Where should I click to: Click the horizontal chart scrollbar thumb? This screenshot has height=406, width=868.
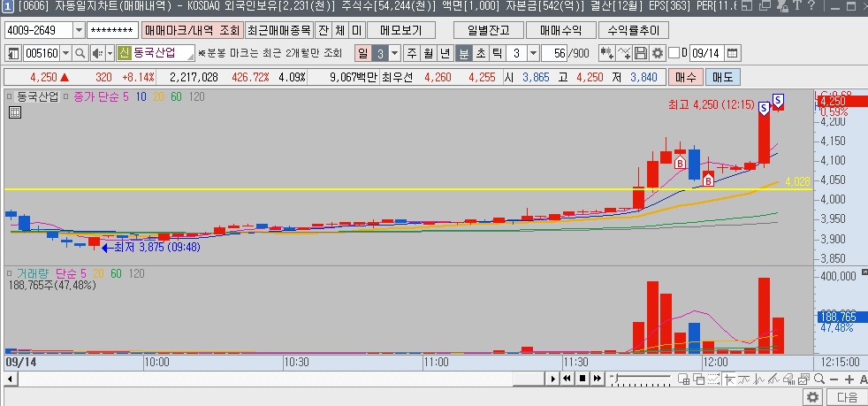point(529,379)
